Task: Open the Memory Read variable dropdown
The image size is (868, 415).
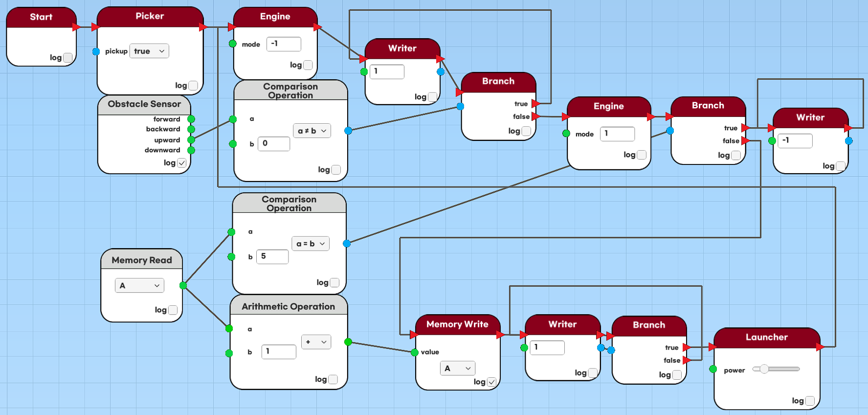Action: click(x=139, y=285)
